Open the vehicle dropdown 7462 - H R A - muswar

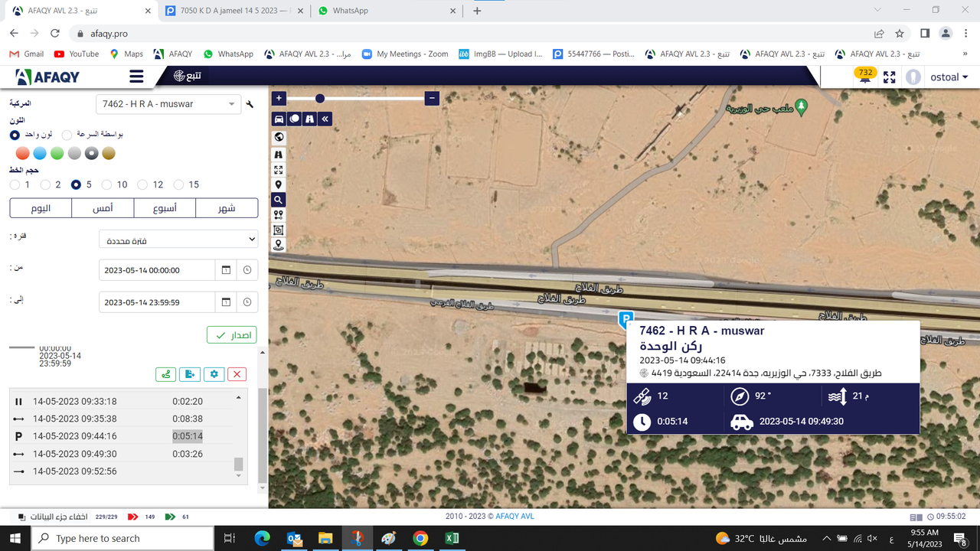point(168,104)
